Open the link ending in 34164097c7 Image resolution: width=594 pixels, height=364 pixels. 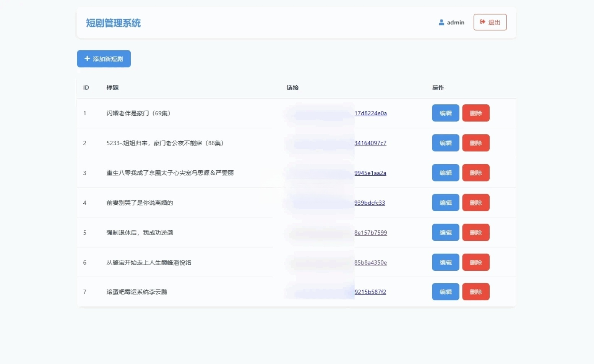(370, 143)
